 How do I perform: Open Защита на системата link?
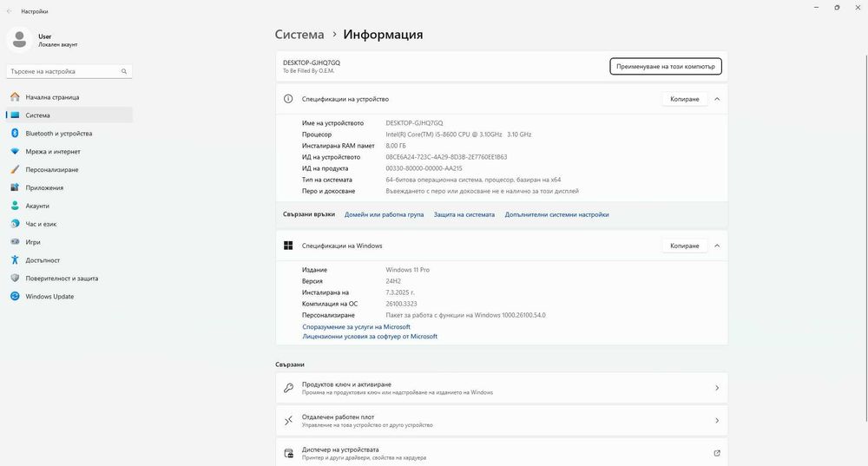click(x=464, y=214)
